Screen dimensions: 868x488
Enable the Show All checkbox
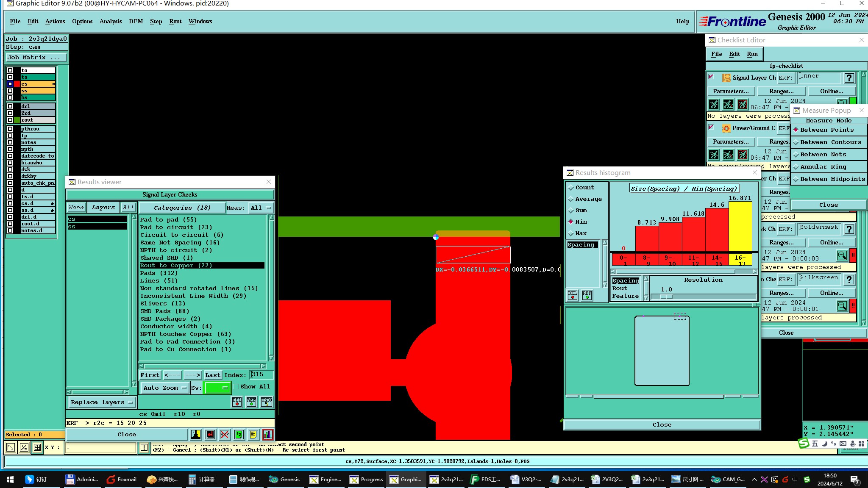(x=236, y=387)
